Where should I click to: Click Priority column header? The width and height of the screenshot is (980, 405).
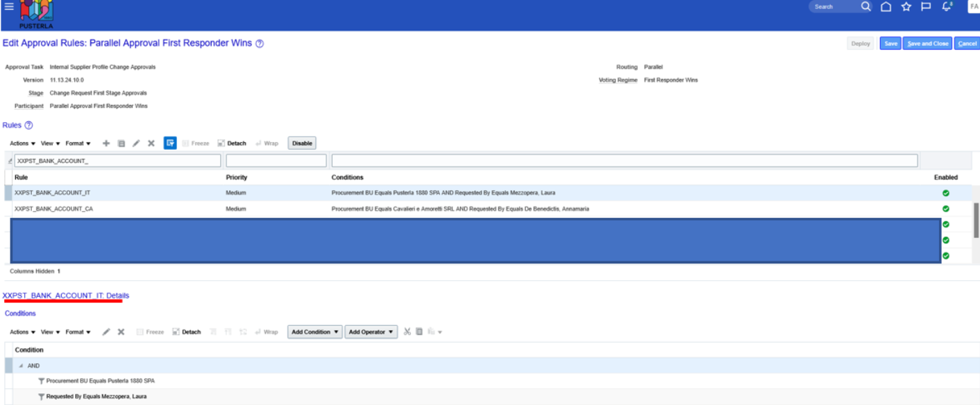pos(237,178)
